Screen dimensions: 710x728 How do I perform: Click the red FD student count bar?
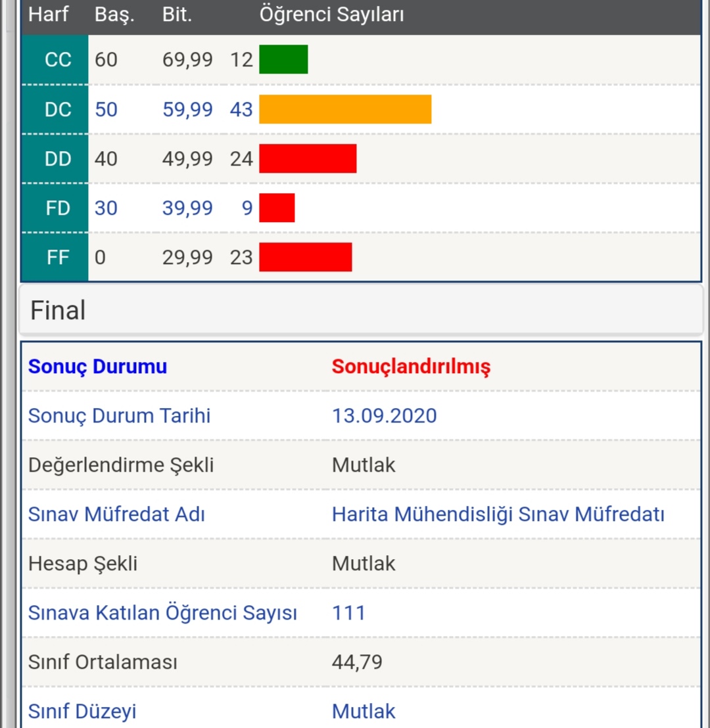click(x=277, y=208)
